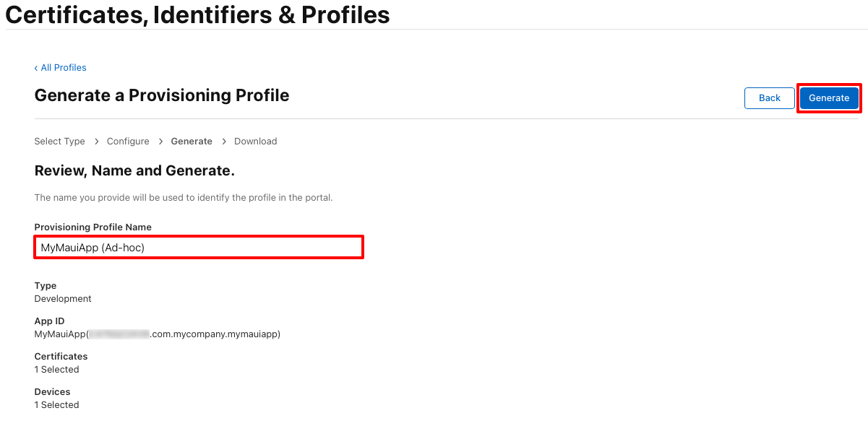The image size is (868, 421).
Task: Click the Generate a Provisioning Profile title
Action: [x=161, y=95]
